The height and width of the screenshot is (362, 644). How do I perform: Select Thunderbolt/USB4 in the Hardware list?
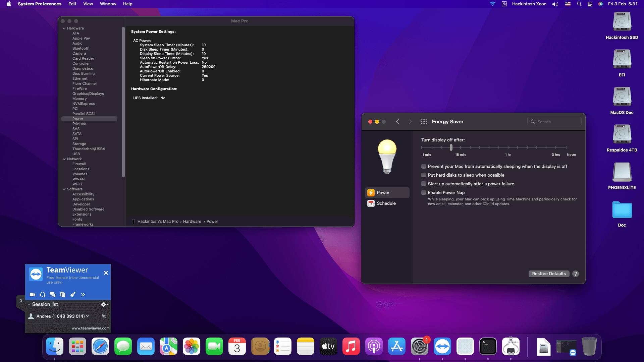pos(89,149)
